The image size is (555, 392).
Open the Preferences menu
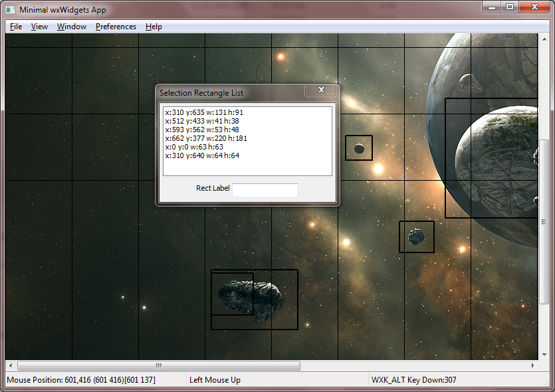116,27
